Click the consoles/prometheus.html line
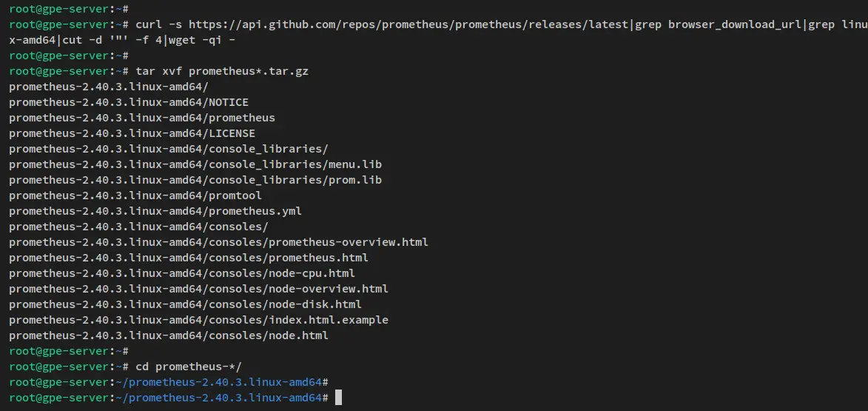The width and height of the screenshot is (868, 411). 189,258
